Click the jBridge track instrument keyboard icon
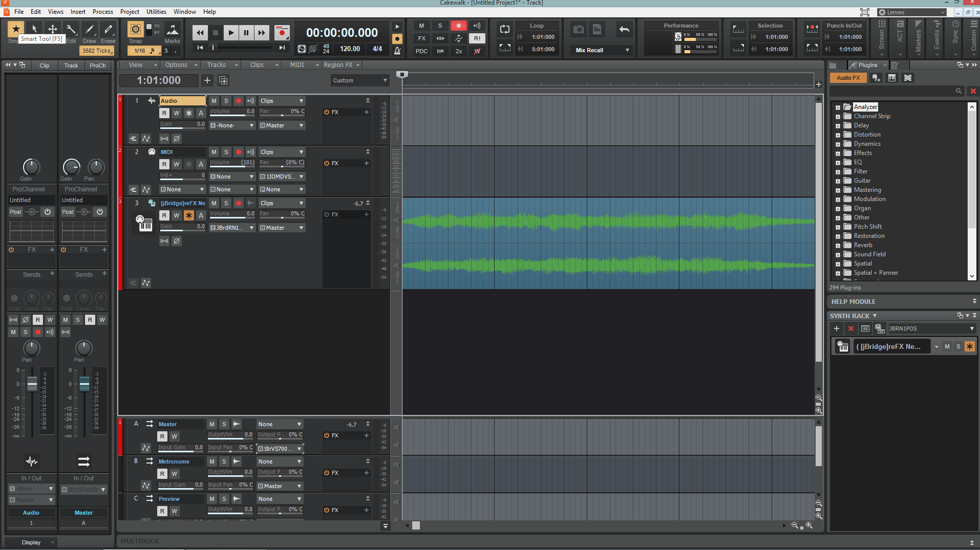Viewport: 980px width, 550px height. click(144, 223)
